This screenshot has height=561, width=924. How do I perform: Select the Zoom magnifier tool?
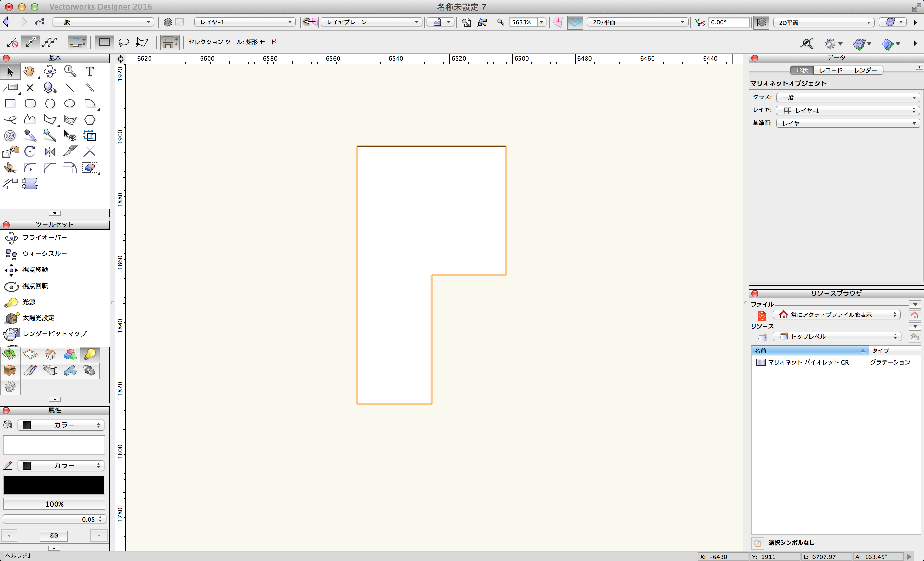point(70,71)
